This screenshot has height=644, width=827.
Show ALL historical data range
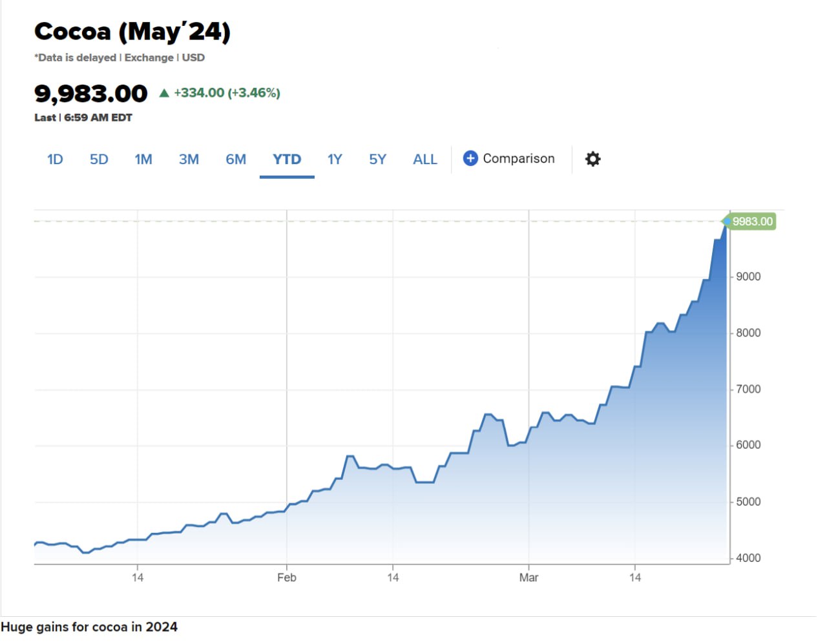[x=425, y=159]
